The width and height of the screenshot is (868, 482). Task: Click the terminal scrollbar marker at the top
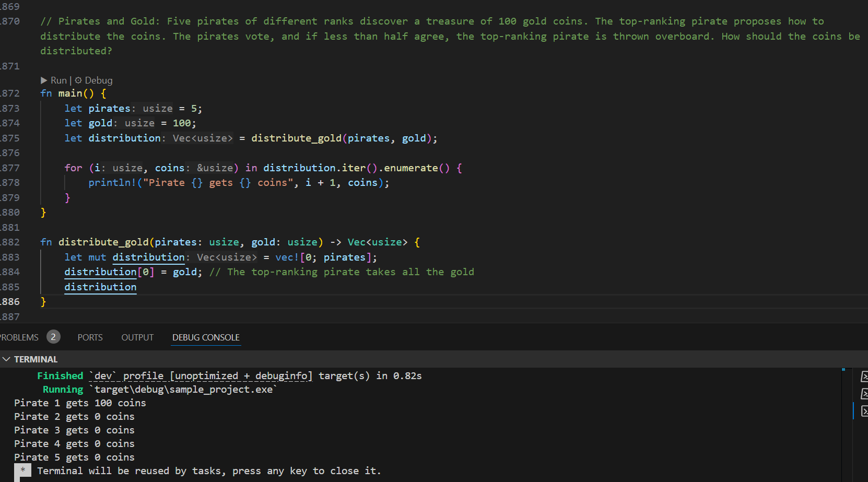click(x=843, y=370)
